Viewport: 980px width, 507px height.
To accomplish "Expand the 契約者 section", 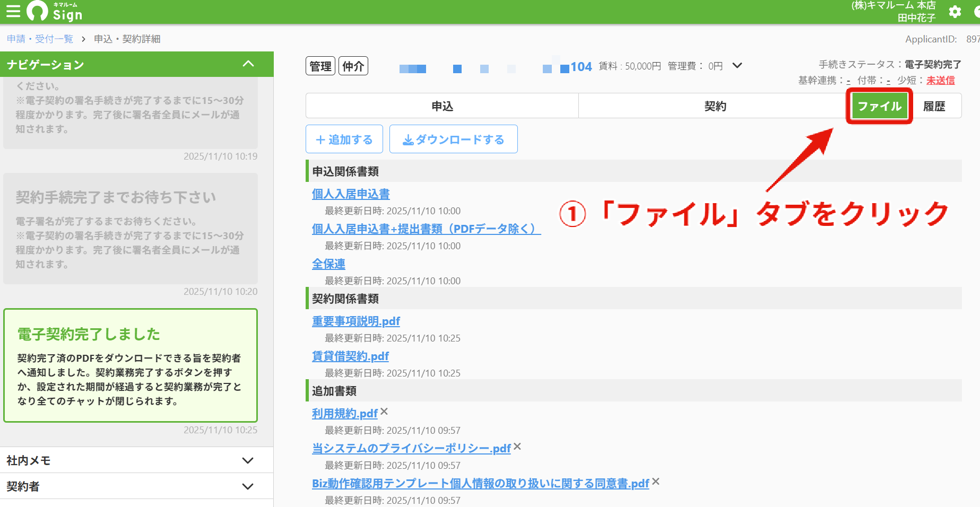I will [137, 486].
